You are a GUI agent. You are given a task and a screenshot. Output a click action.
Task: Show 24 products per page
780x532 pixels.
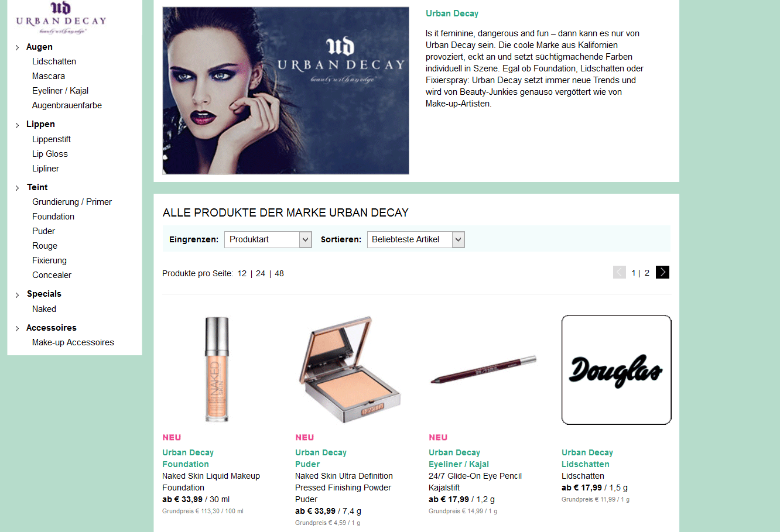261,273
